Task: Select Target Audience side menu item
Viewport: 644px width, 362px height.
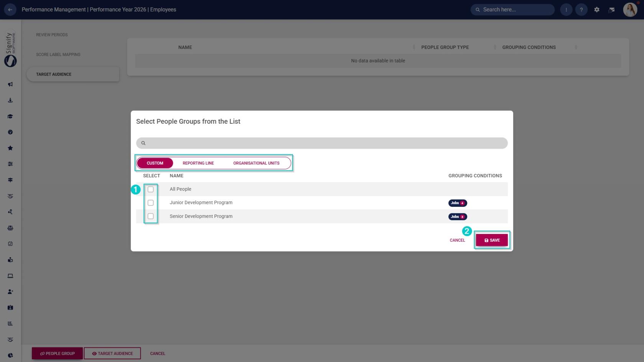Action: (73, 74)
